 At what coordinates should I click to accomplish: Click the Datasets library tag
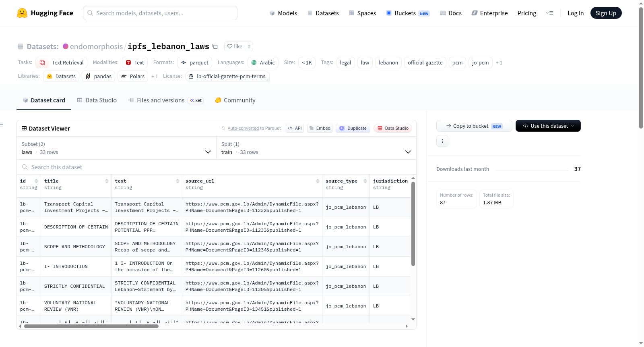pos(61,76)
